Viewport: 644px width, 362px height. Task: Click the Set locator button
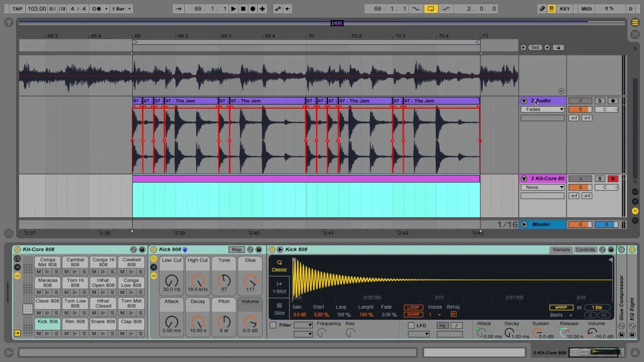(535, 47)
